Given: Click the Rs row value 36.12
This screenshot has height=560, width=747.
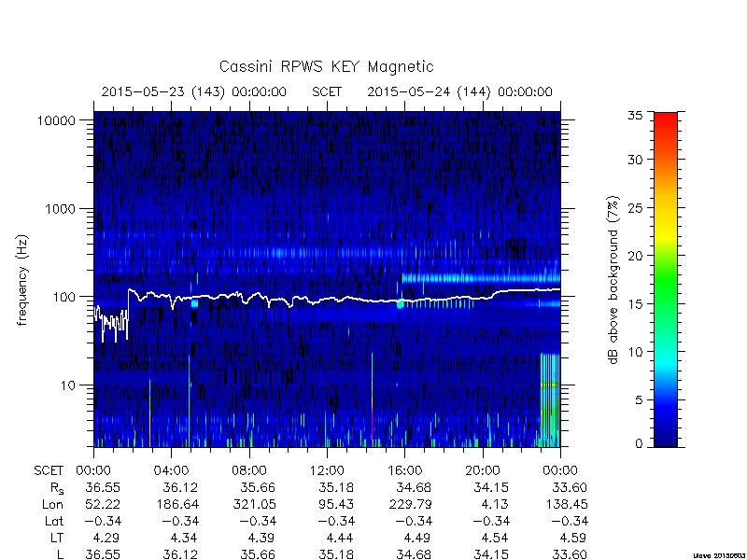Looking at the screenshot, I should pyautogui.click(x=180, y=487).
